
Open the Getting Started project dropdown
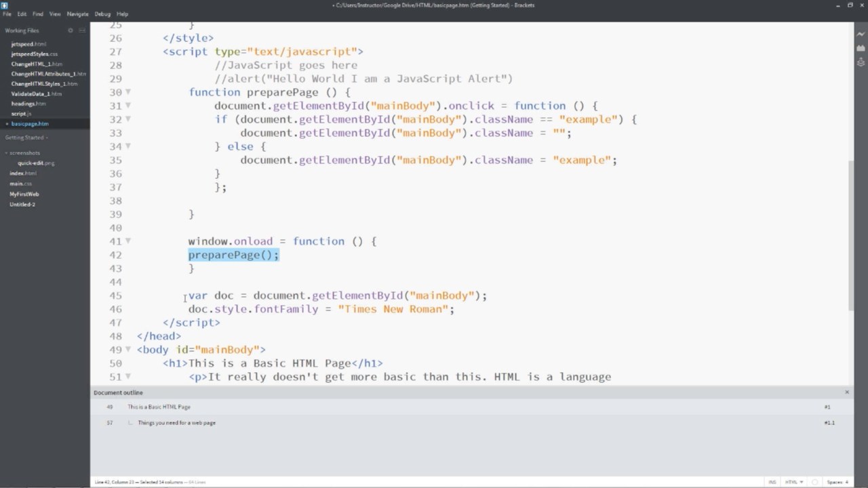[27, 138]
